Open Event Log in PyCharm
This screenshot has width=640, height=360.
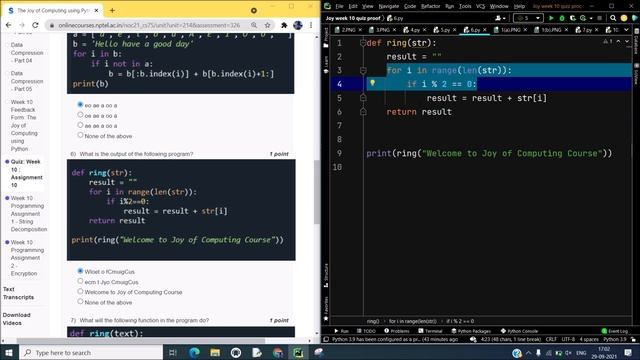pyautogui.click(x=615, y=331)
